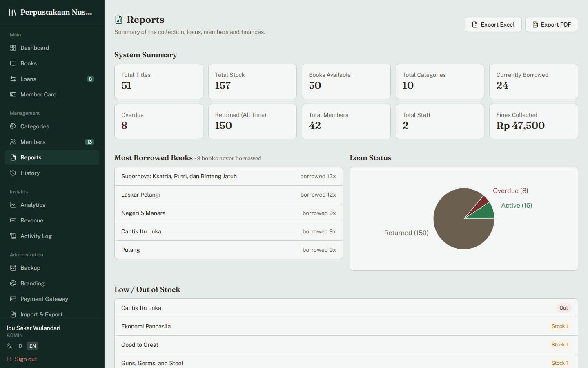The height and width of the screenshot is (368, 588).
Task: Open the Payment Gateway settings
Action: pyautogui.click(x=52, y=299)
